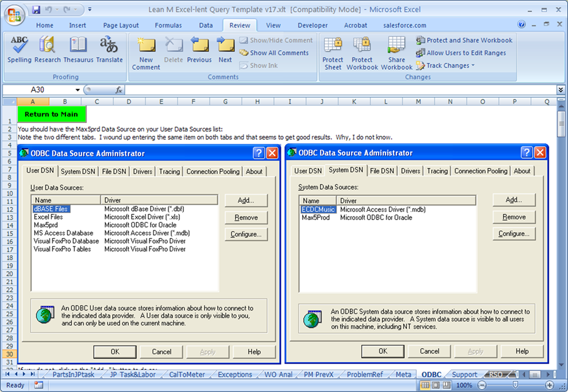This screenshot has height=392, width=568.
Task: Expand the Track Changes dropdown
Action: [x=473, y=65]
